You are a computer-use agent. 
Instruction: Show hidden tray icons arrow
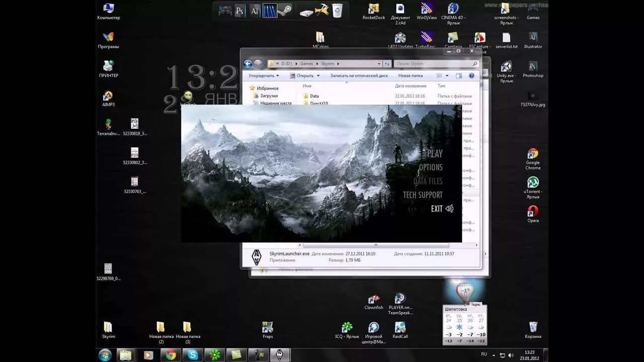tap(494, 355)
